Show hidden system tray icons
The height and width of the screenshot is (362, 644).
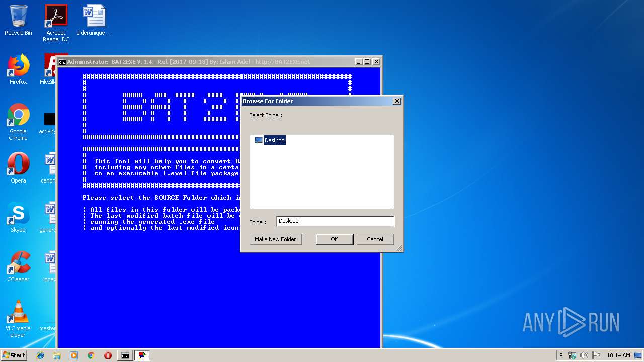pyautogui.click(x=561, y=355)
